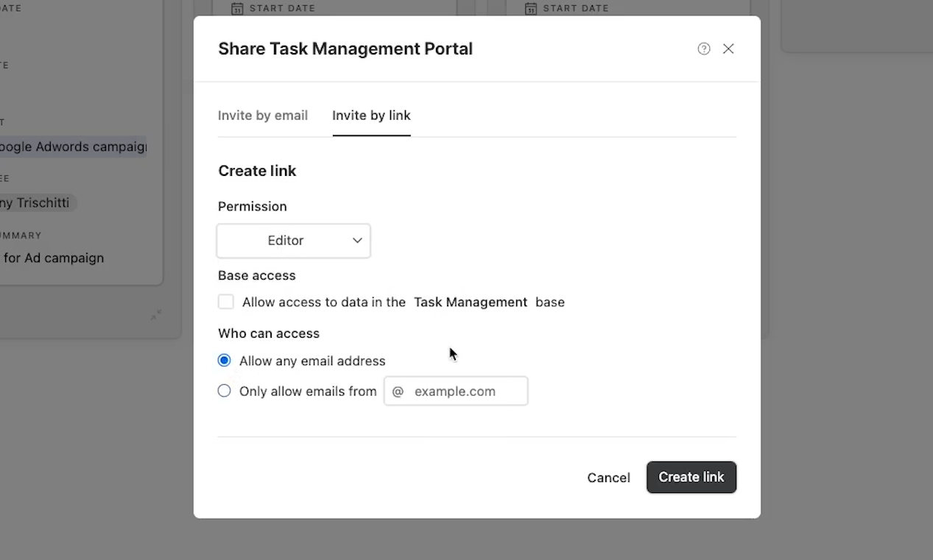Click the Permission label
933x560 pixels.
[x=253, y=206]
